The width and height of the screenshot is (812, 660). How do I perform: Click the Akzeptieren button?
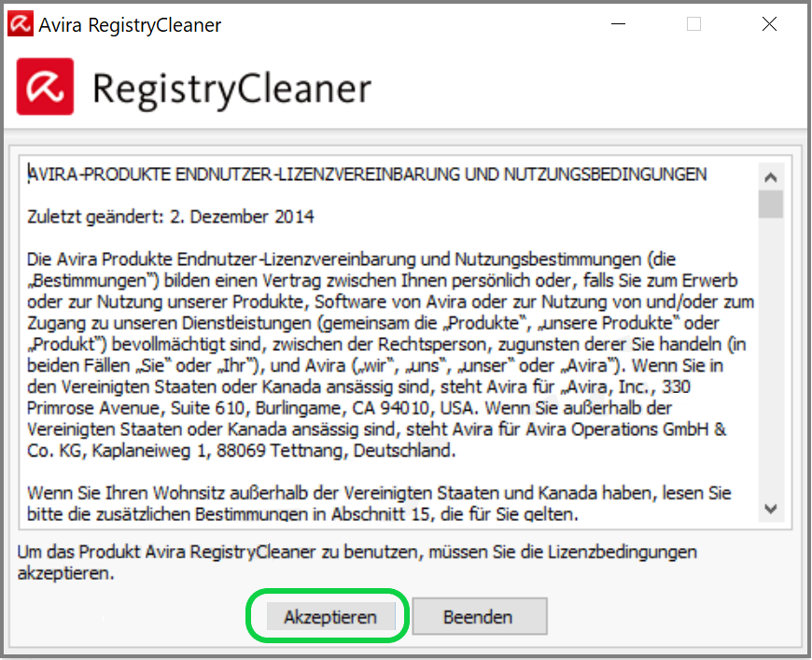(330, 616)
